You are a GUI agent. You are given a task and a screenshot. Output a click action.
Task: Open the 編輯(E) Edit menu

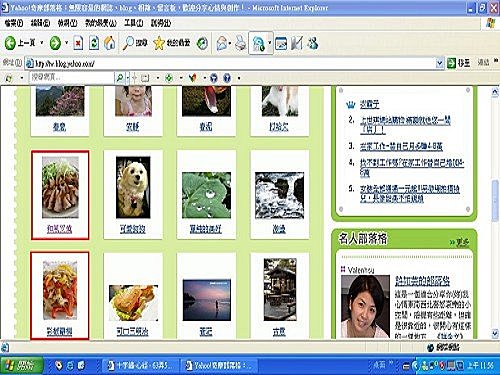40,23
